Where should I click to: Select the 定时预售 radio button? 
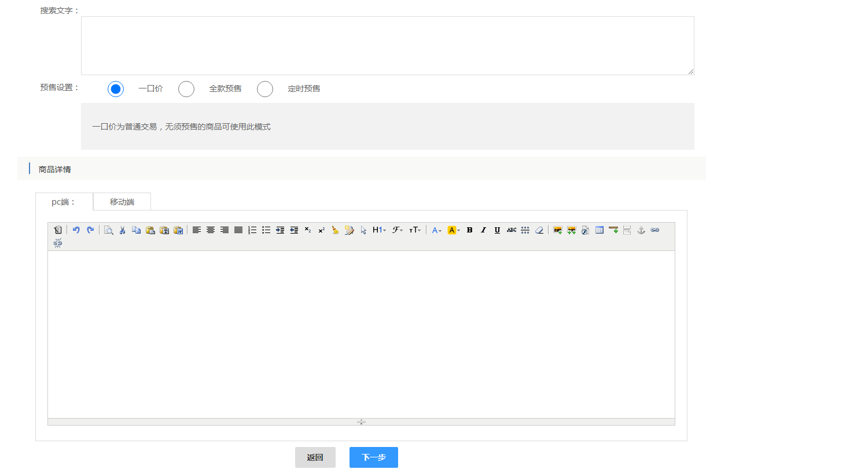click(x=265, y=89)
